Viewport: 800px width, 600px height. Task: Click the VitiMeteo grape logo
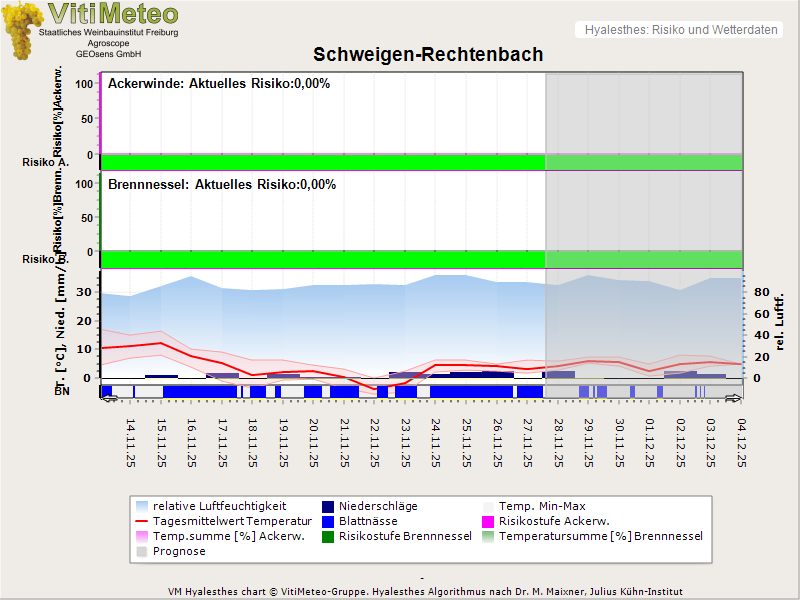(x=20, y=30)
